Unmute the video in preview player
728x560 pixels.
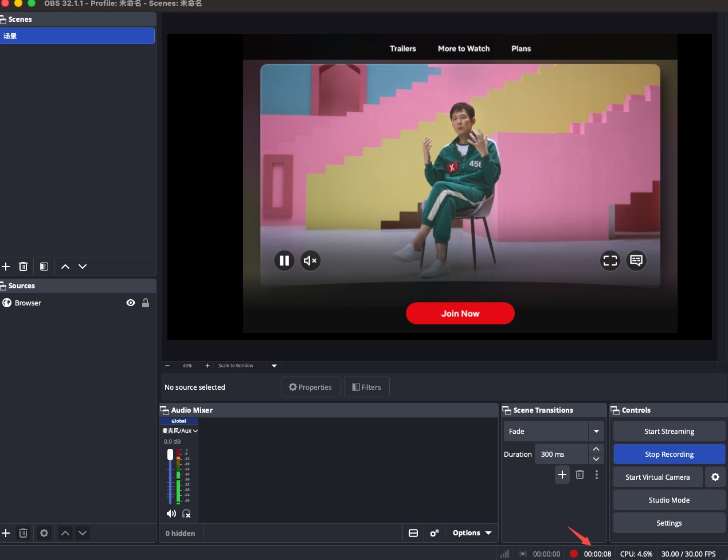[310, 261]
